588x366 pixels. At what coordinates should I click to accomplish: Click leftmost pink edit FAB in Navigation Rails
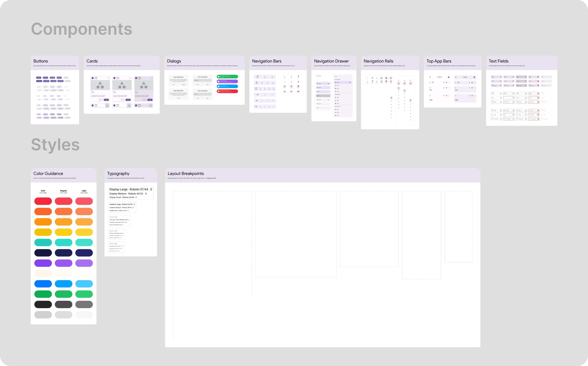click(399, 83)
